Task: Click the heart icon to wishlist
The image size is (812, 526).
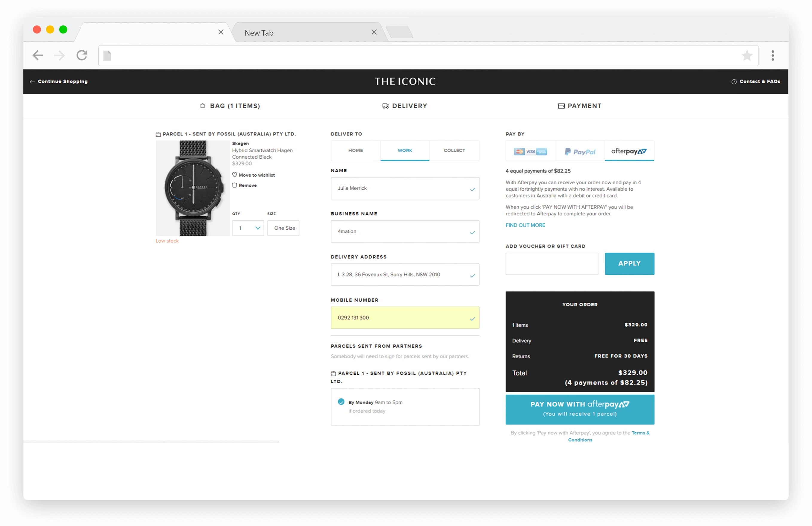Action: click(x=235, y=175)
